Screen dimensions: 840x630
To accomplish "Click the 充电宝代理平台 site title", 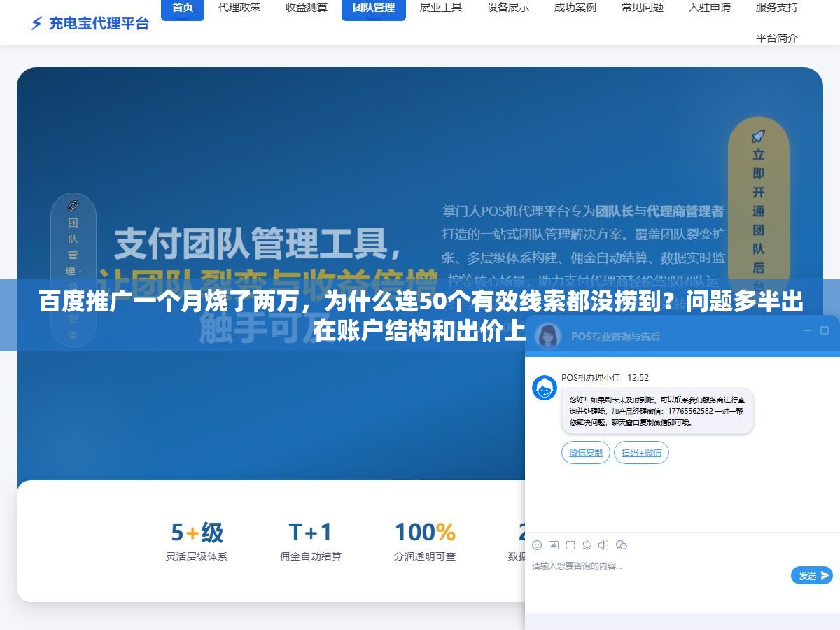I will point(99,23).
